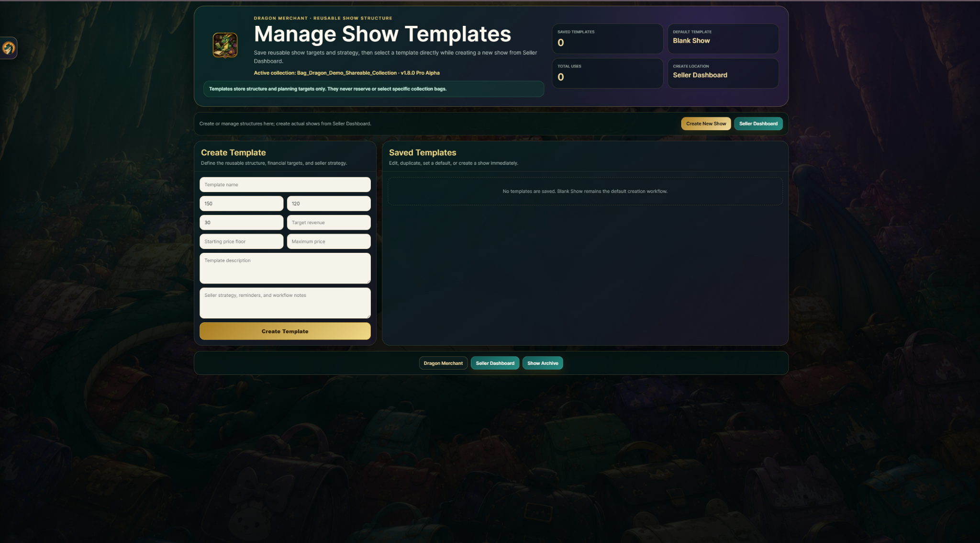Click the field with value 30
Viewport: 980px width, 543px height.
[242, 223]
